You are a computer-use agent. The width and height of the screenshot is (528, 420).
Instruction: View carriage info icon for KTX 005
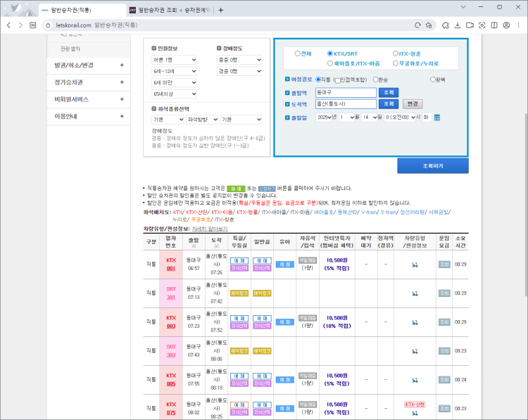click(x=415, y=381)
